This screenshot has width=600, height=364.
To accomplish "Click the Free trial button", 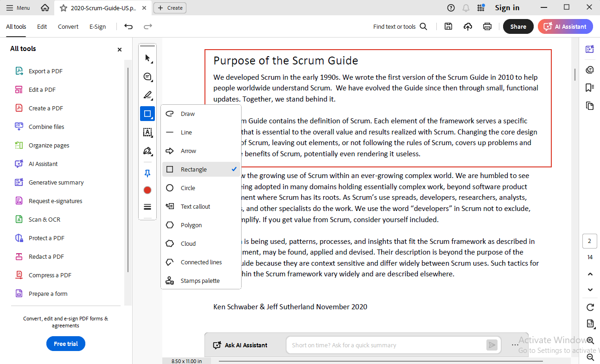I will click(x=66, y=344).
